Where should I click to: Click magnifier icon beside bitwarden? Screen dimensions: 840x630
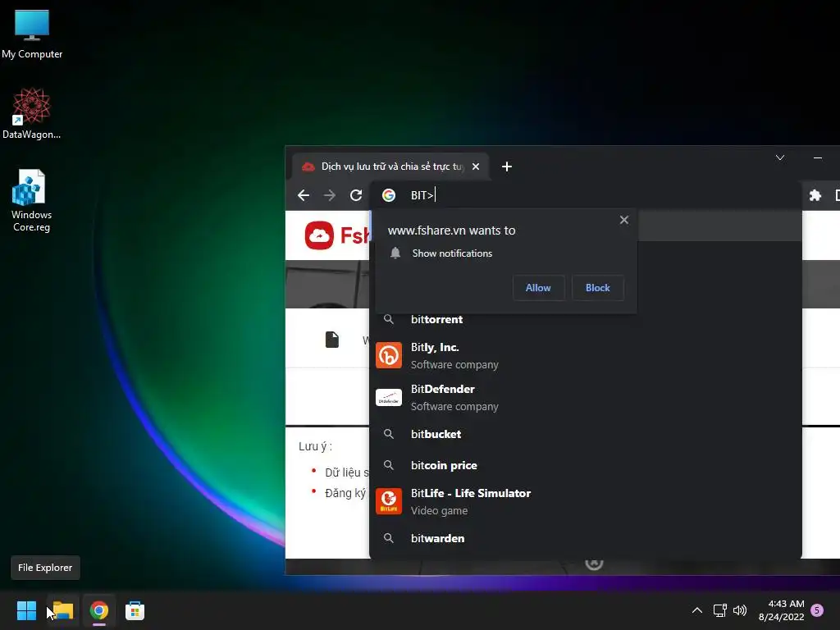[388, 538]
